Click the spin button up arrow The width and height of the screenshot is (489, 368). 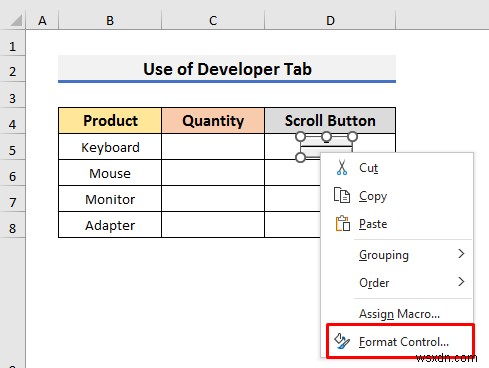click(x=326, y=142)
